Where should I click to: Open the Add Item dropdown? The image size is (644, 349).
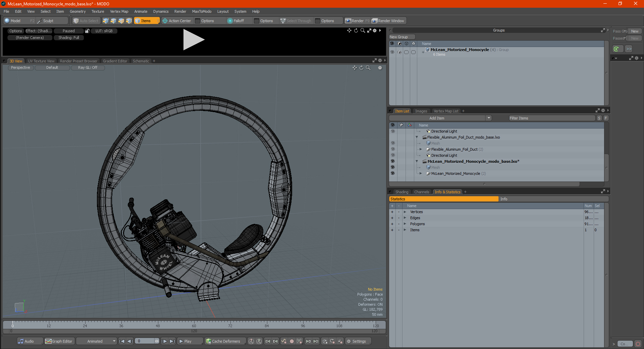(x=489, y=118)
